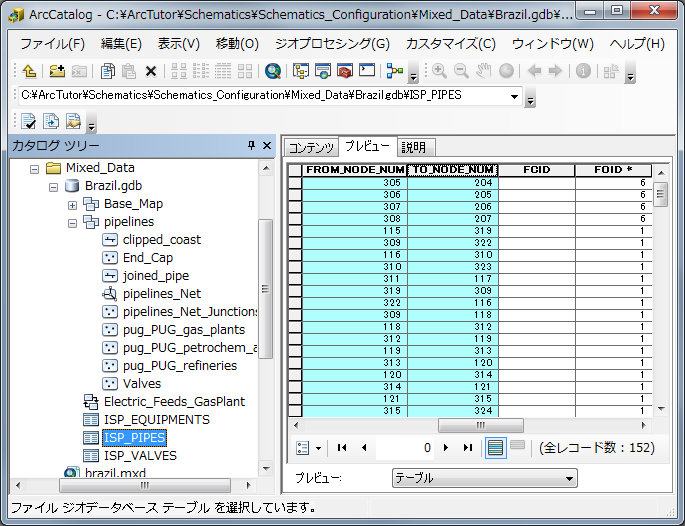The image size is (685, 526).
Task: Collapse the pipelines feature dataset
Action: 73,223
